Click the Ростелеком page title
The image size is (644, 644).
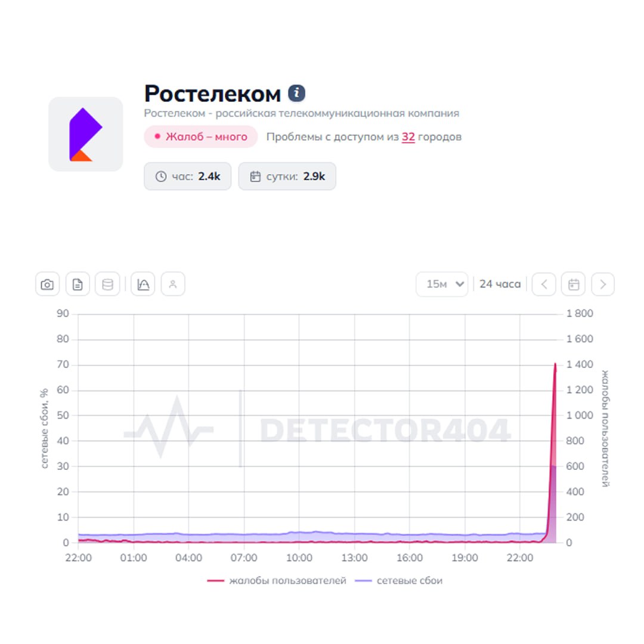coord(212,94)
